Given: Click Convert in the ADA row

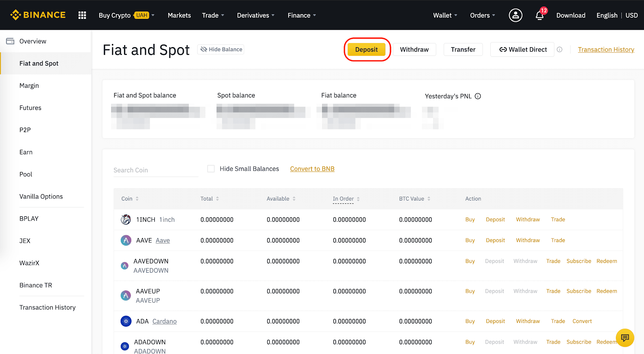Looking at the screenshot, I should pyautogui.click(x=582, y=321).
